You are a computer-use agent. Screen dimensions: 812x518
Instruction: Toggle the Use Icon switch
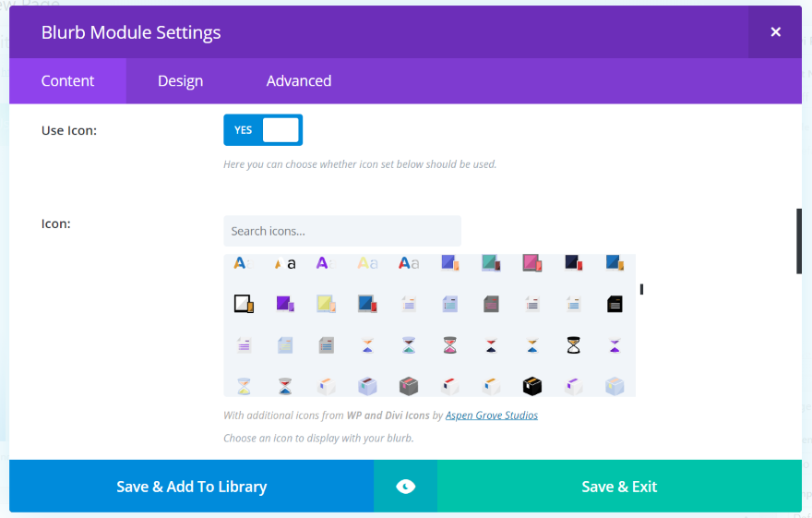263,130
